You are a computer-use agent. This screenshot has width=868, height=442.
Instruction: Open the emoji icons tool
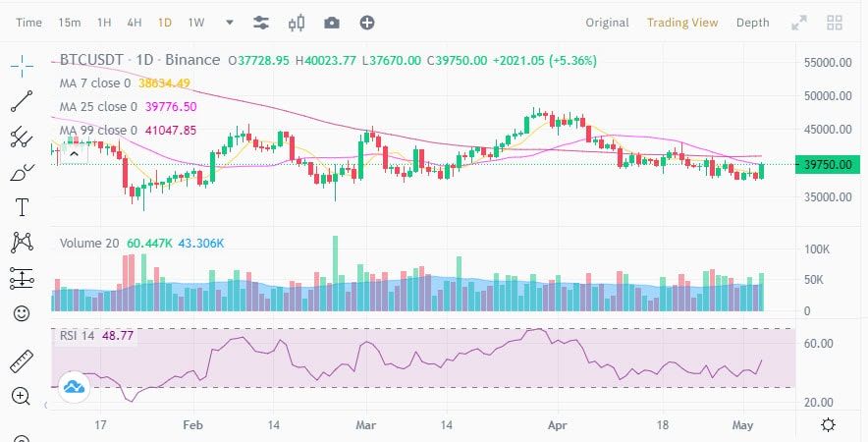(22, 313)
